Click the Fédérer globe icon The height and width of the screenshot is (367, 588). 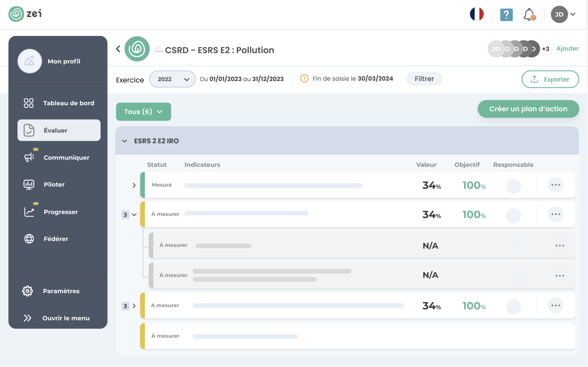(x=28, y=239)
